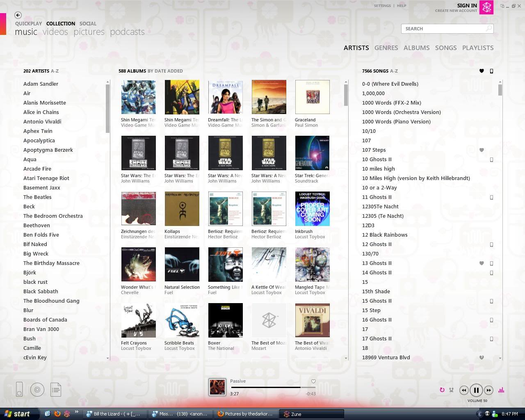Click the Zune logo tile
Image resolution: width=525 pixels, height=420 pixels.
(x=486, y=7)
